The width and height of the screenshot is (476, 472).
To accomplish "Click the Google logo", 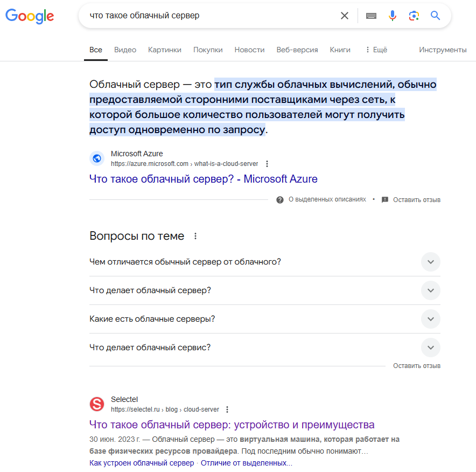I will pos(29,16).
